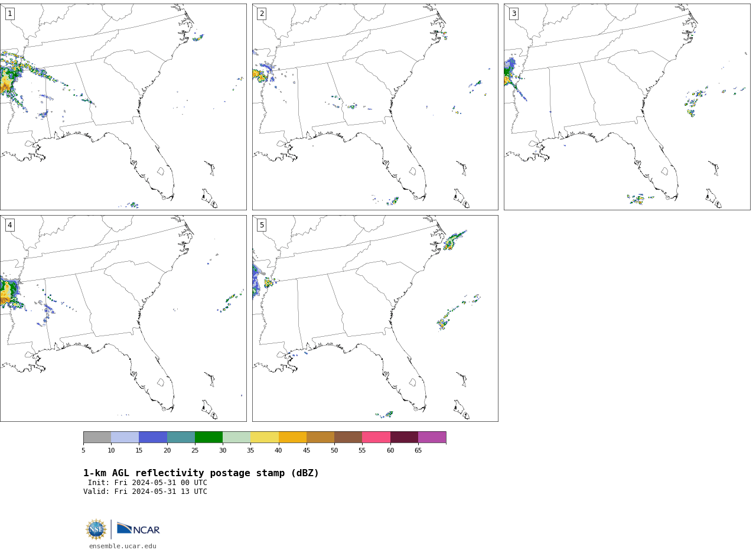Click the teal 20-25 dBZ swatch
The image size is (756, 553).
pos(181,437)
